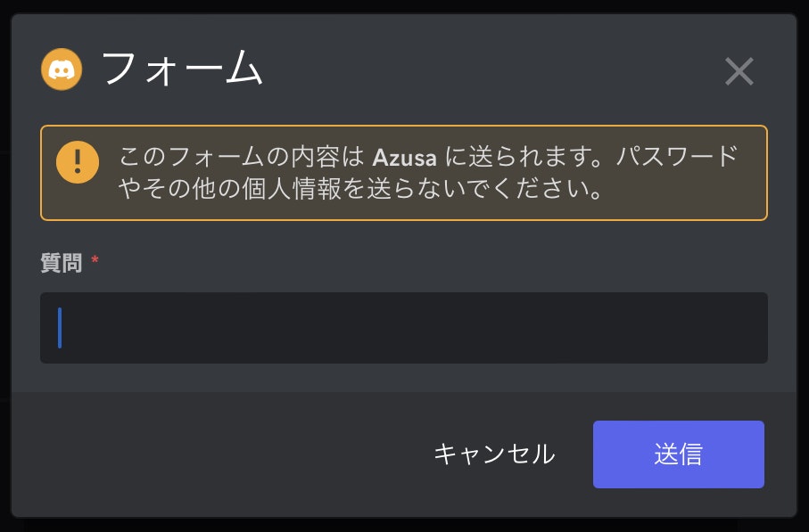Place the cursor in the question input area
Image resolution: width=809 pixels, height=532 pixels.
point(403,328)
